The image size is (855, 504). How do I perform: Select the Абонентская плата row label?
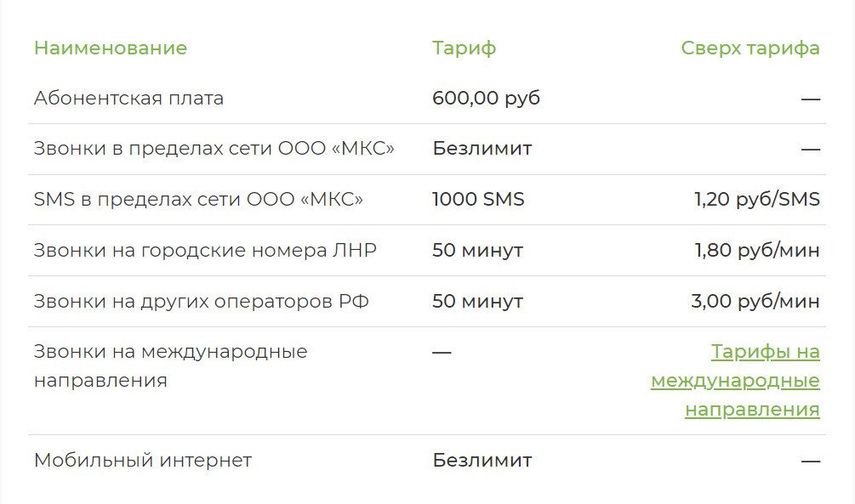click(x=128, y=98)
